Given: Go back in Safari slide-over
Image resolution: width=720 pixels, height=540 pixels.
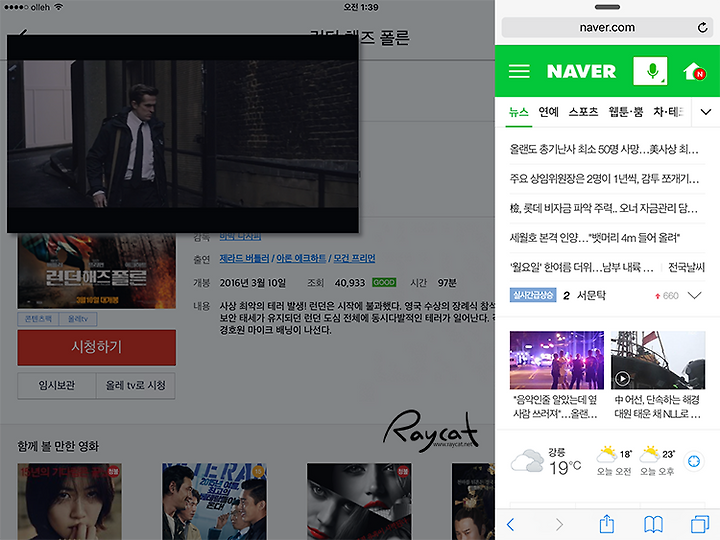Looking at the screenshot, I should (x=510, y=524).
